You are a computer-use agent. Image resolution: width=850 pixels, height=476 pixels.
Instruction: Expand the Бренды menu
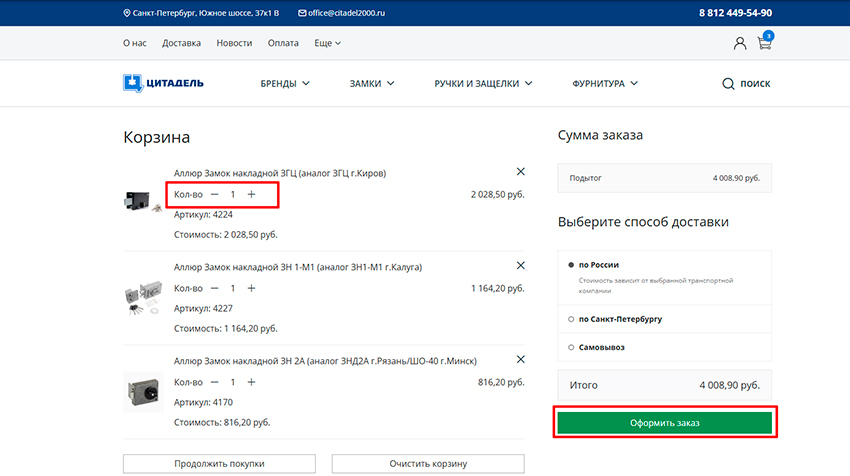click(x=285, y=83)
